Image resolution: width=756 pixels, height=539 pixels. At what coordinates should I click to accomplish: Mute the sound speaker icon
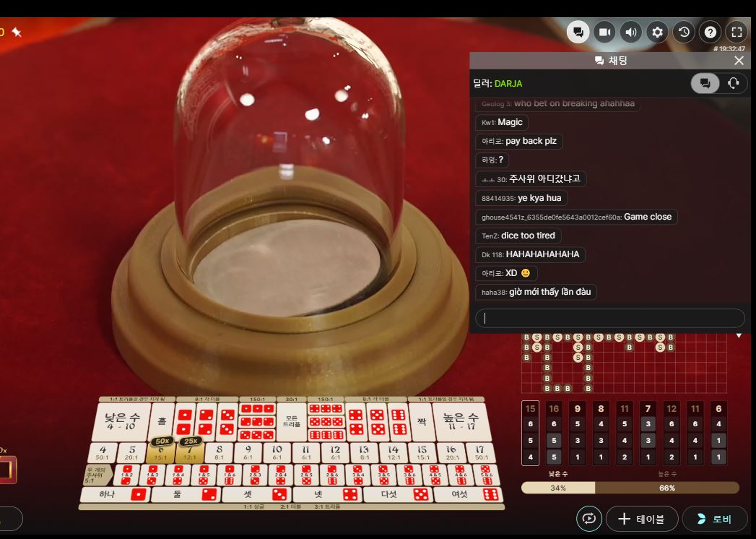click(631, 33)
